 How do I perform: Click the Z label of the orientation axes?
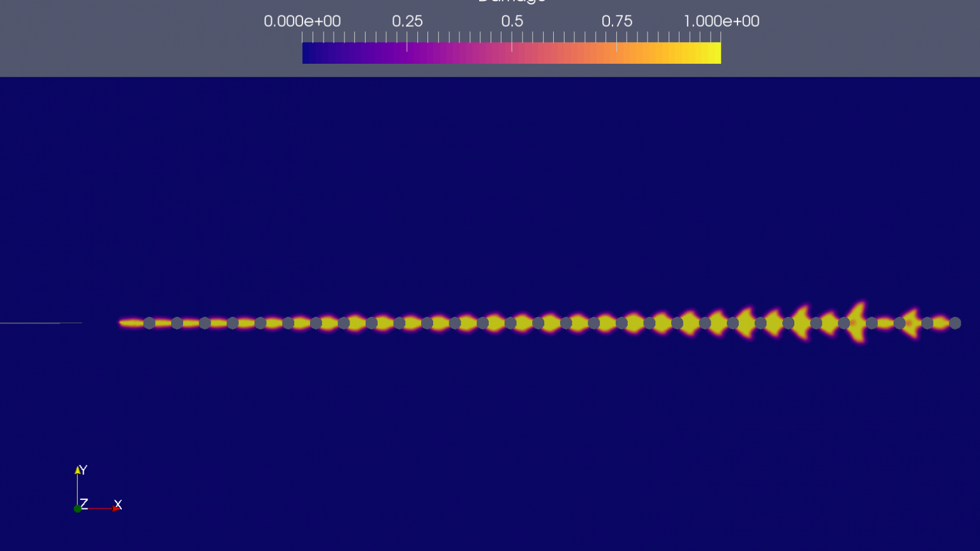pos(84,504)
